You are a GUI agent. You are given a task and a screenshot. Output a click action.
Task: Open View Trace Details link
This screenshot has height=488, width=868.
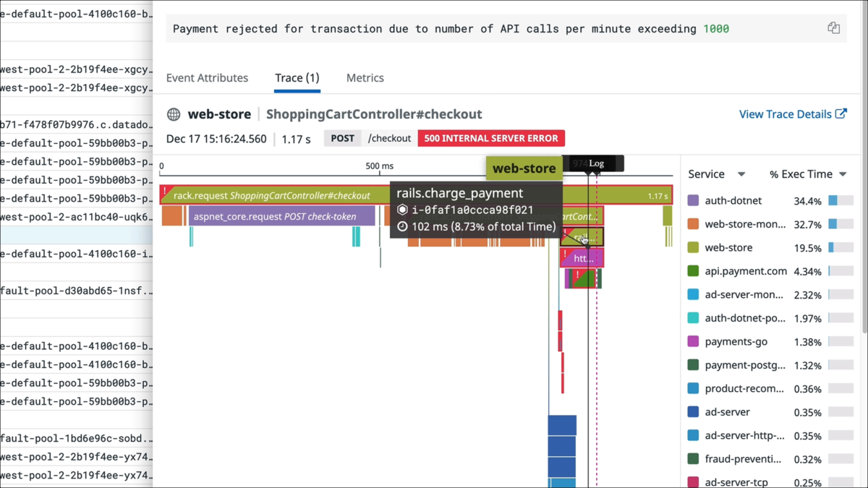[785, 114]
